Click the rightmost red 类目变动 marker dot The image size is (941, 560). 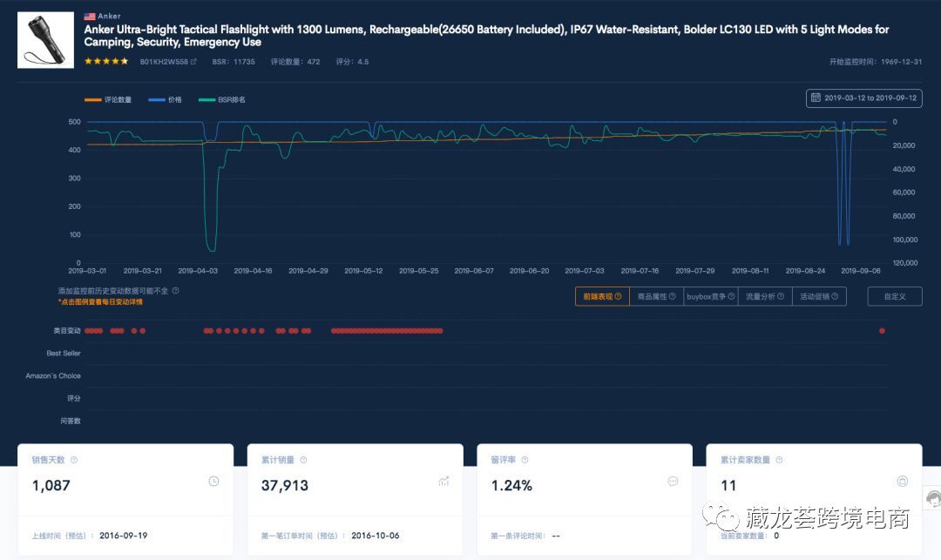click(x=882, y=331)
